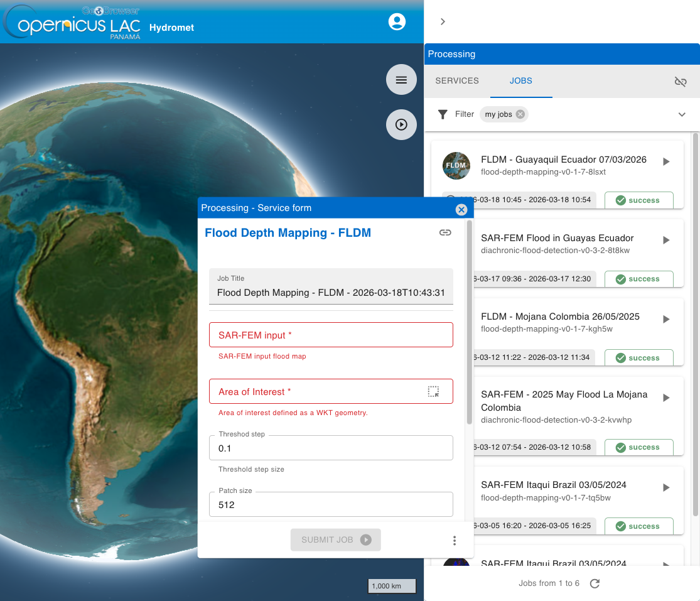Close the Processing Service form dialog
Image resolution: width=700 pixels, height=601 pixels.
[461, 210]
